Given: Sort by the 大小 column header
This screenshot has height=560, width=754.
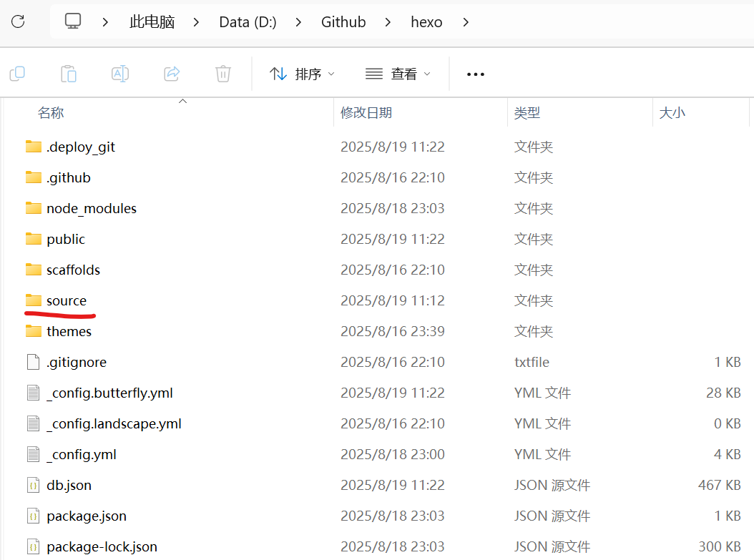Looking at the screenshot, I should (672, 112).
